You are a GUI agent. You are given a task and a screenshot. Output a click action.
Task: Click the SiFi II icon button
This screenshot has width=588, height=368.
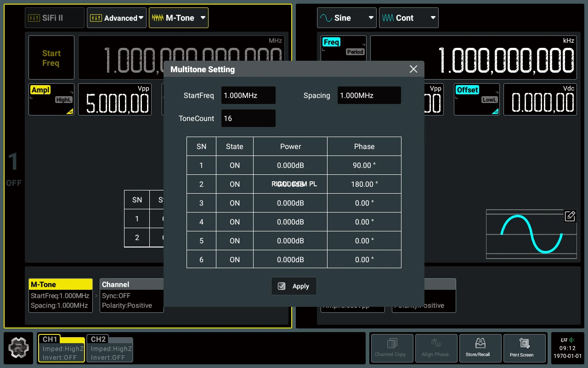pyautogui.click(x=55, y=18)
